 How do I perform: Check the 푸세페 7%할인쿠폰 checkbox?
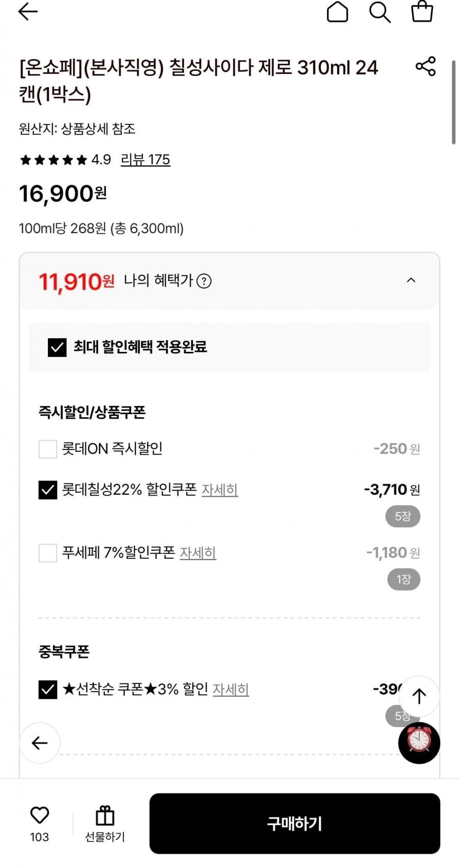coord(48,553)
